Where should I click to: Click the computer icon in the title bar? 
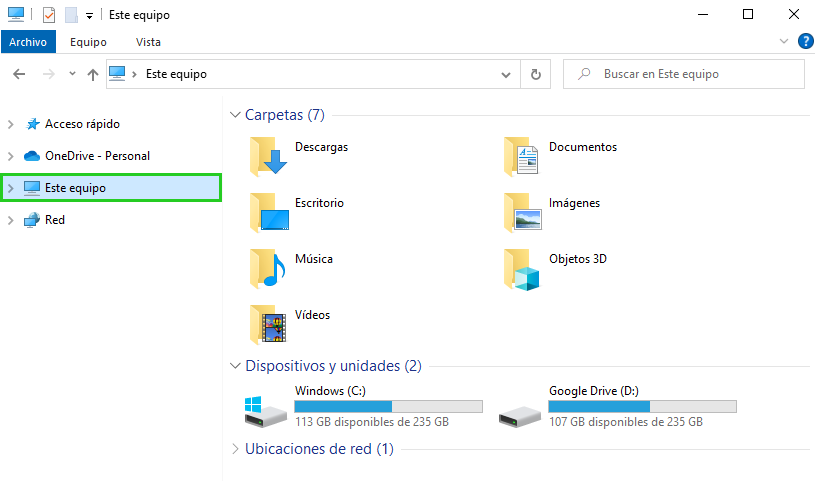coord(16,14)
